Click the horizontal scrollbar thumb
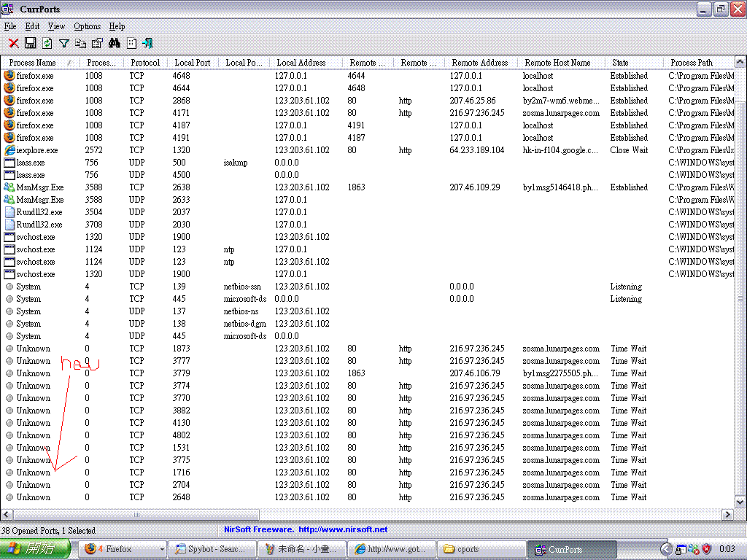 (x=136, y=514)
